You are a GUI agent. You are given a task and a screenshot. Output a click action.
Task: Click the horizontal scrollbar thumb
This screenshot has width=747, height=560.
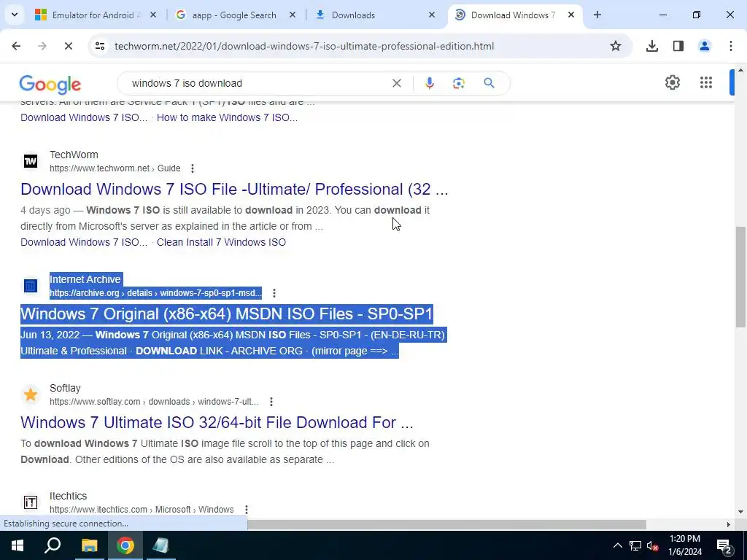(446, 524)
